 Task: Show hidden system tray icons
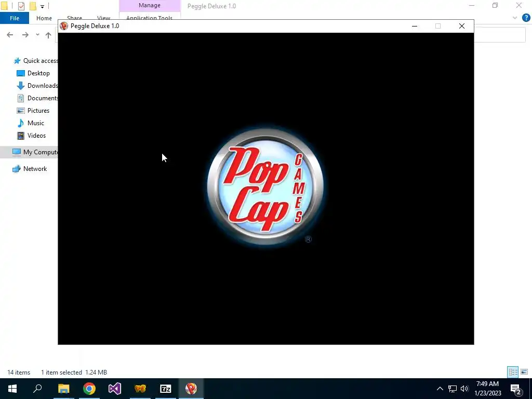440,389
